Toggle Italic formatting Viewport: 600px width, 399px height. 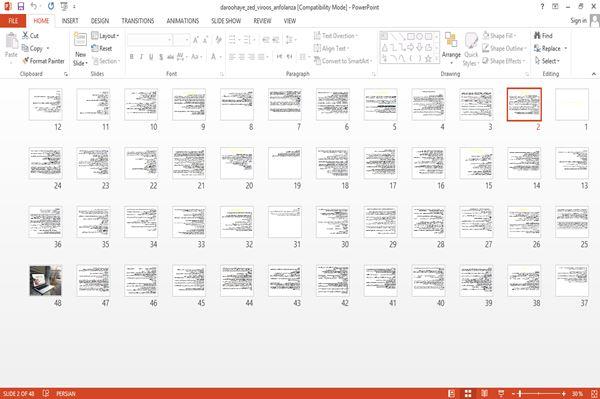[142, 57]
